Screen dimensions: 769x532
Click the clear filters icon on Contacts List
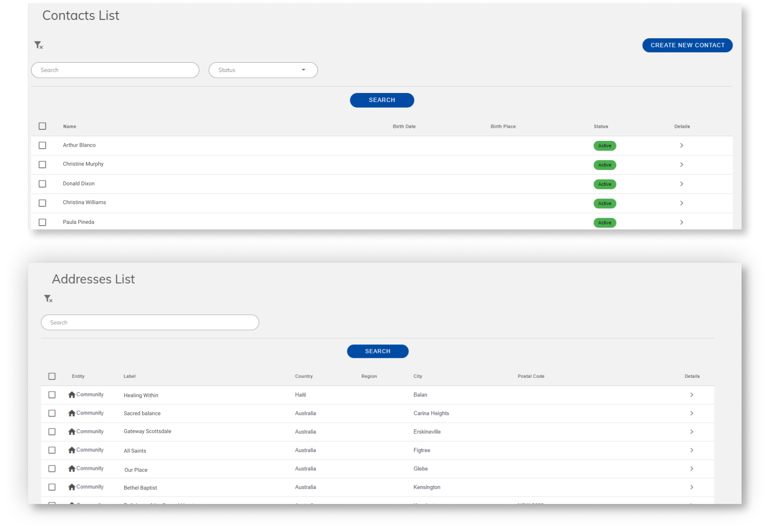(x=38, y=45)
